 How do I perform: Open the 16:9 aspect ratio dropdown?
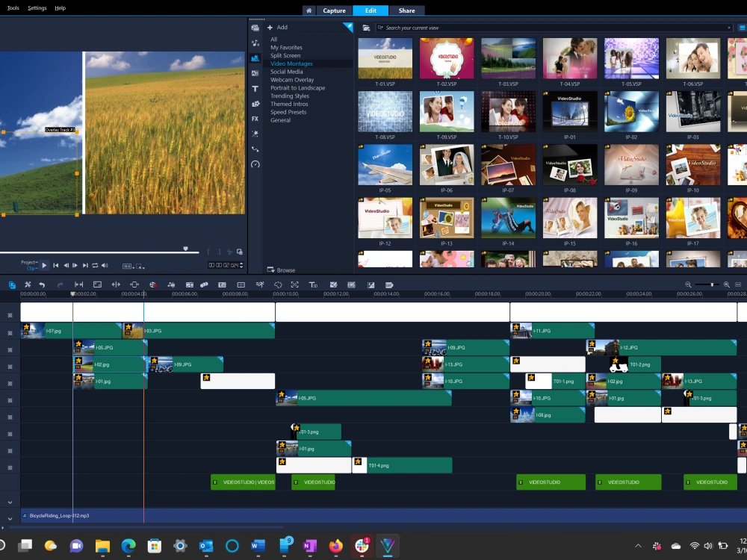click(128, 267)
